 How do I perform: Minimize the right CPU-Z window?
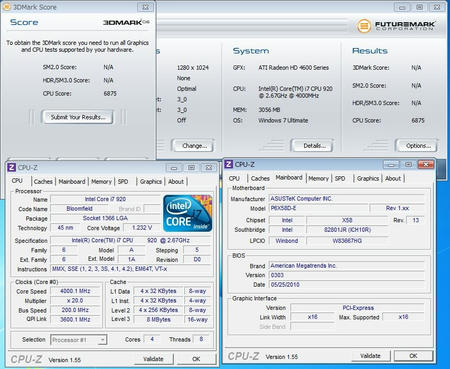[x=391, y=164]
